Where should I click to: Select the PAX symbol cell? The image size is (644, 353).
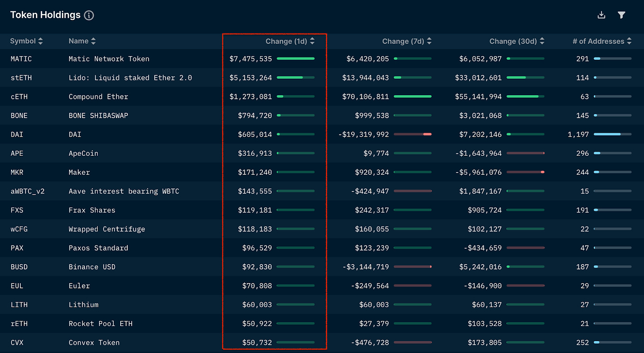(17, 248)
